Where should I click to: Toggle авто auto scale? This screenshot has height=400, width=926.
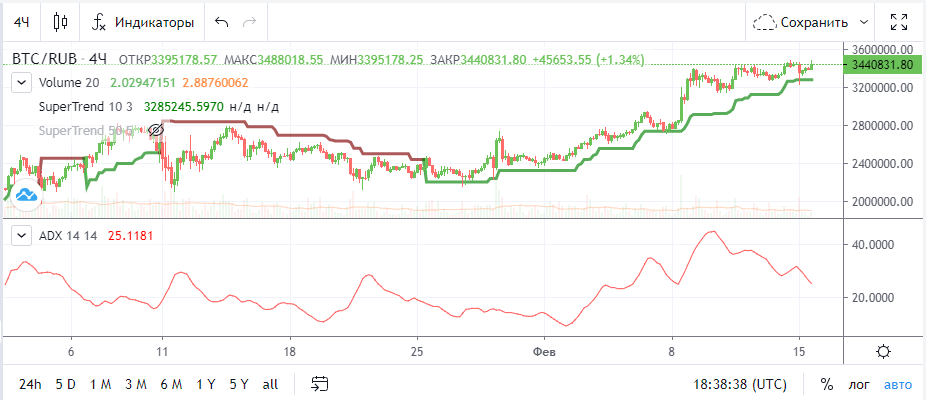point(898,385)
